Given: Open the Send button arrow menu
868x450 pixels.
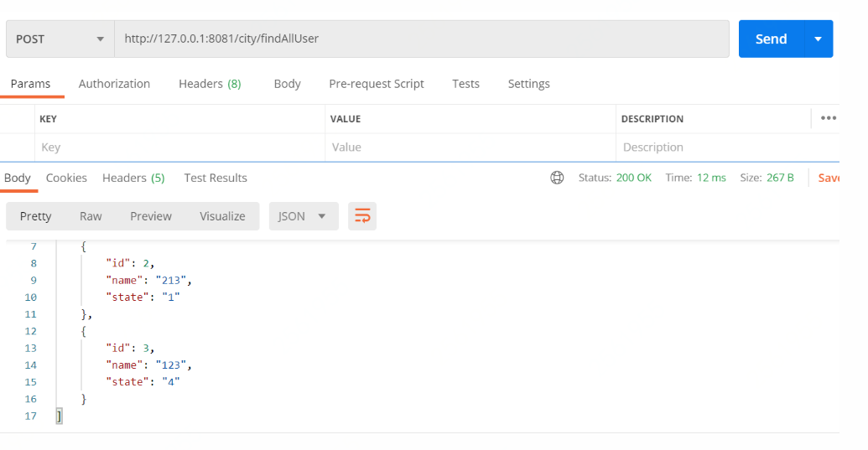Looking at the screenshot, I should (819, 39).
